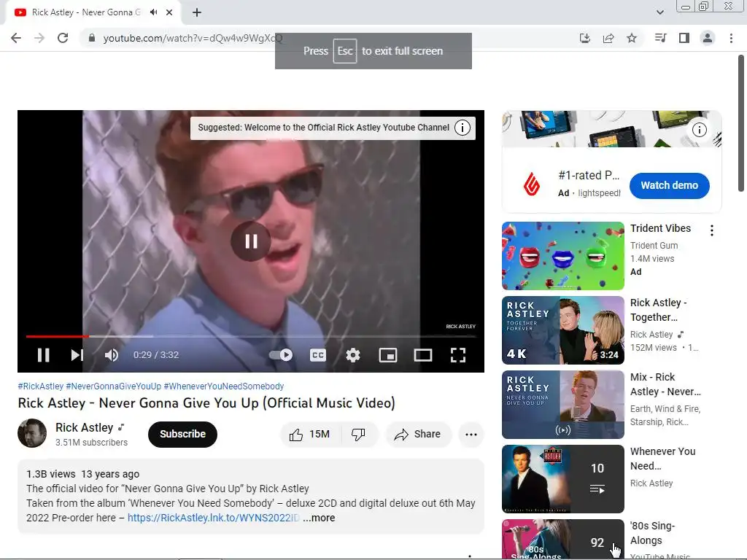747x560 pixels.
Task: Click share this page icon in toolbar
Action: [608, 38]
